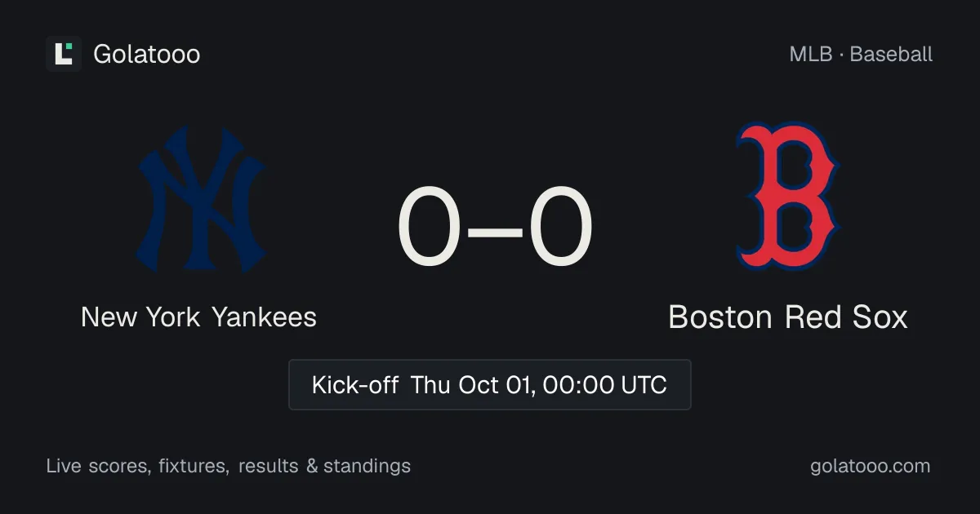Open the Boston Red Sox team name
980x514 pixels.
tap(788, 317)
